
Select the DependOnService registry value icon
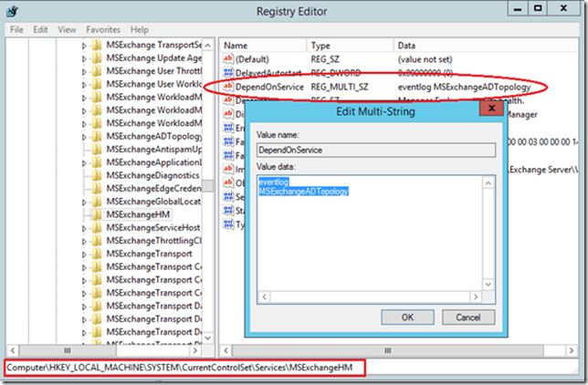tap(228, 87)
